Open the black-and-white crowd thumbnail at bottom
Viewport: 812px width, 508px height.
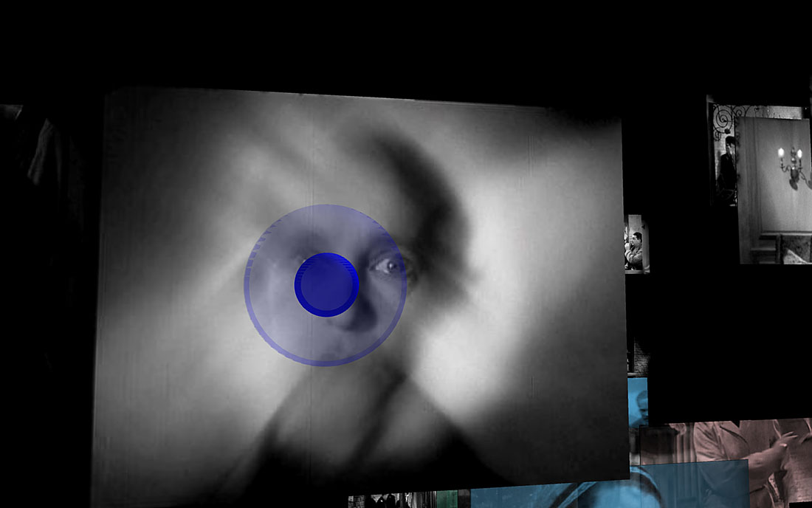pos(392,501)
